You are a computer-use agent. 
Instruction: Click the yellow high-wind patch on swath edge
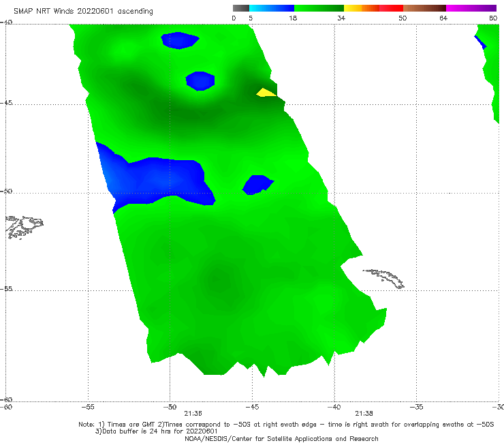pos(266,93)
